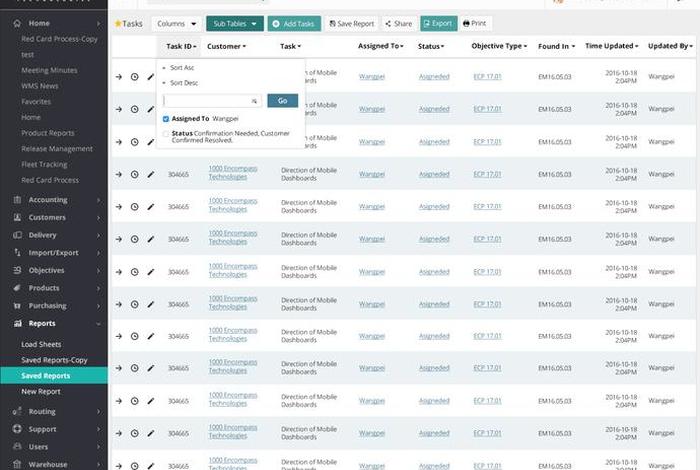Viewport: 700px width, 470px height.
Task: Click the filter search text field
Action: point(208,101)
